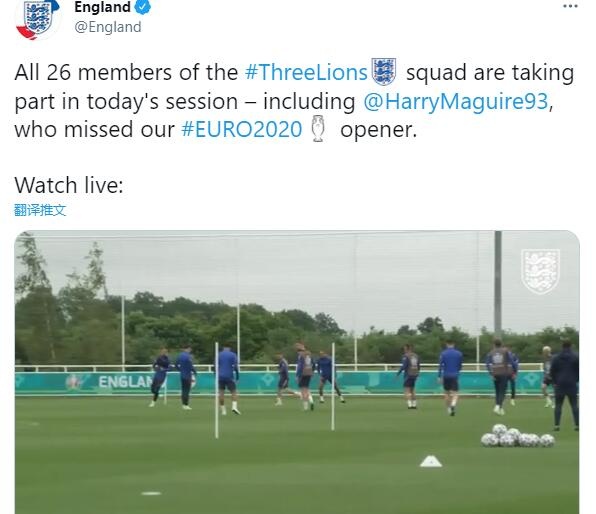Click the pile of footballs in video
The width and height of the screenshot is (596, 514).
517,436
